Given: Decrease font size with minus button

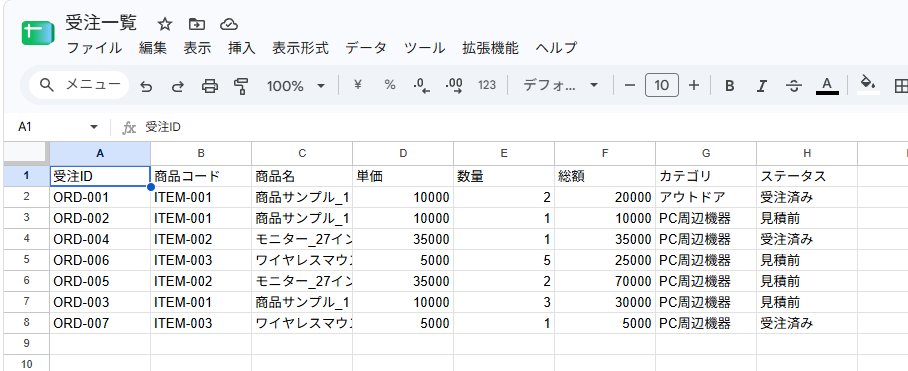Looking at the screenshot, I should pyautogui.click(x=630, y=86).
